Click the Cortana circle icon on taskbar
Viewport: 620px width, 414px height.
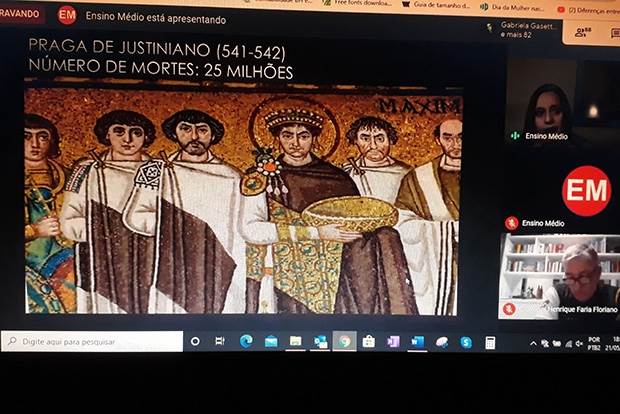195,341
